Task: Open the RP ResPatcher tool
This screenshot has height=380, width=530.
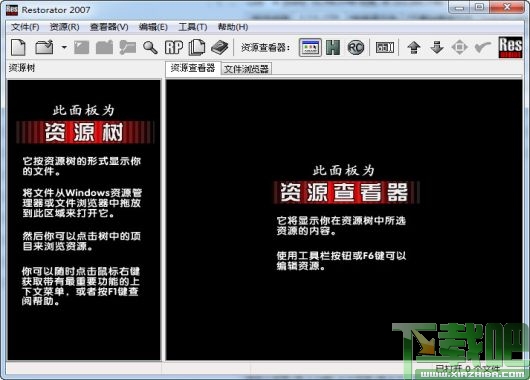Action: point(174,47)
